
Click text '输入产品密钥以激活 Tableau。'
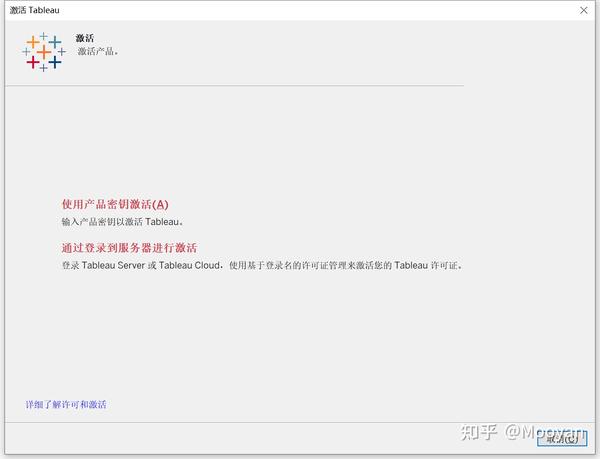click(x=123, y=222)
